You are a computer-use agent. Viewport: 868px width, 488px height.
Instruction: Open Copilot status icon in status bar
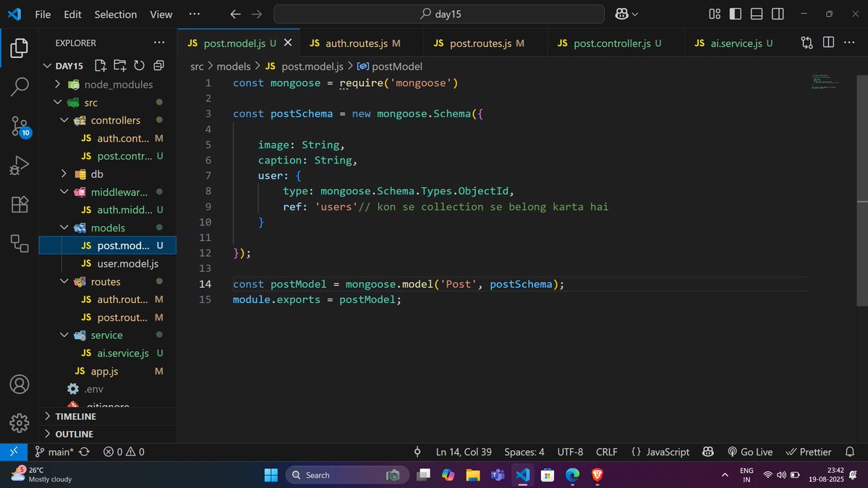coord(708,452)
